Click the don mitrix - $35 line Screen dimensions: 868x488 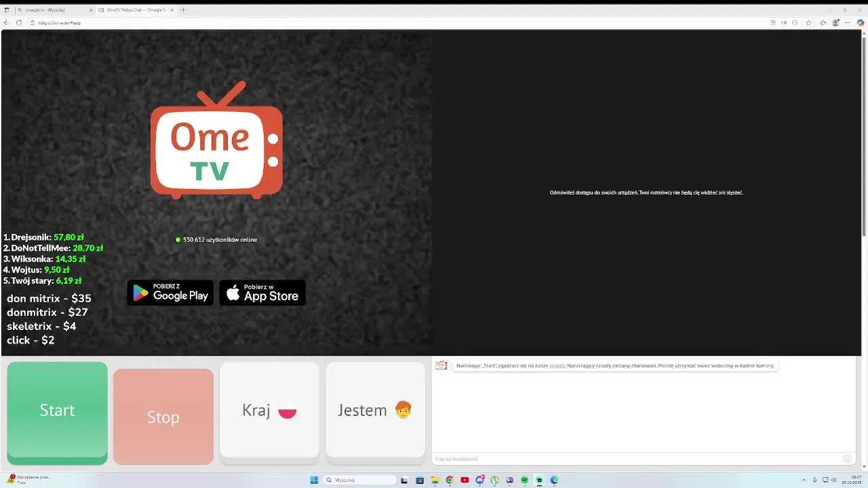[x=49, y=298]
